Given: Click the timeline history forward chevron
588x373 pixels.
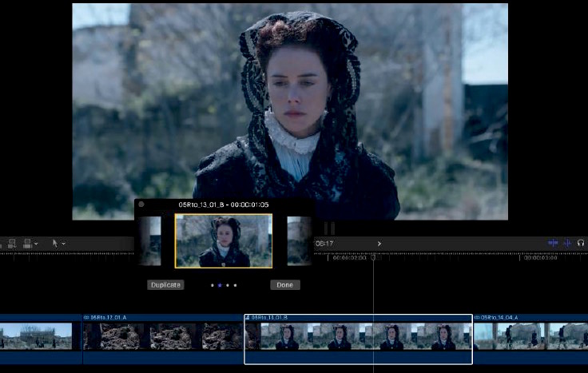Looking at the screenshot, I should pos(379,244).
